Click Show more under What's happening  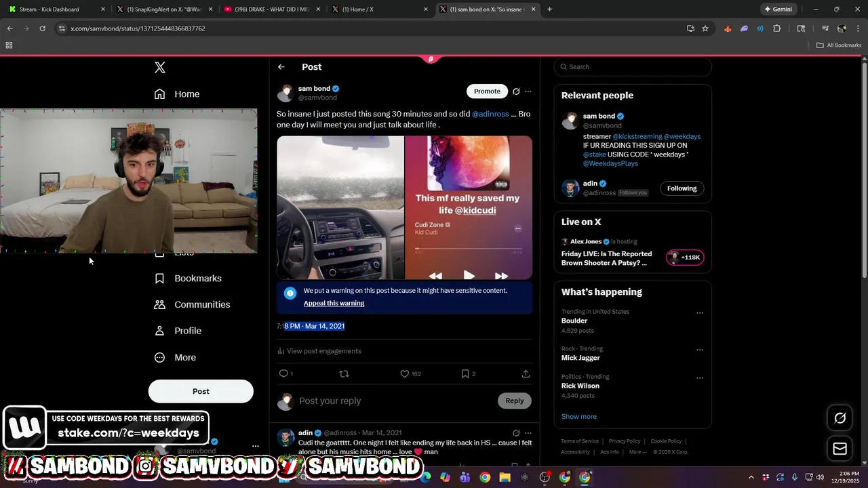(579, 416)
